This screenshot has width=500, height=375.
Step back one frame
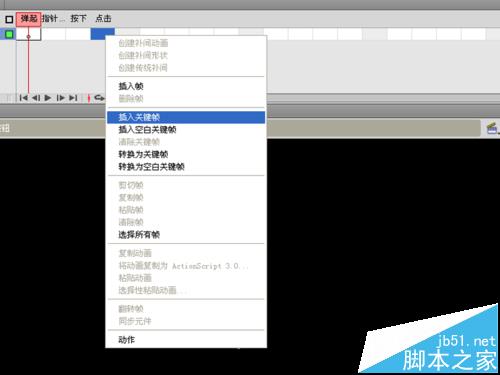tap(36, 98)
